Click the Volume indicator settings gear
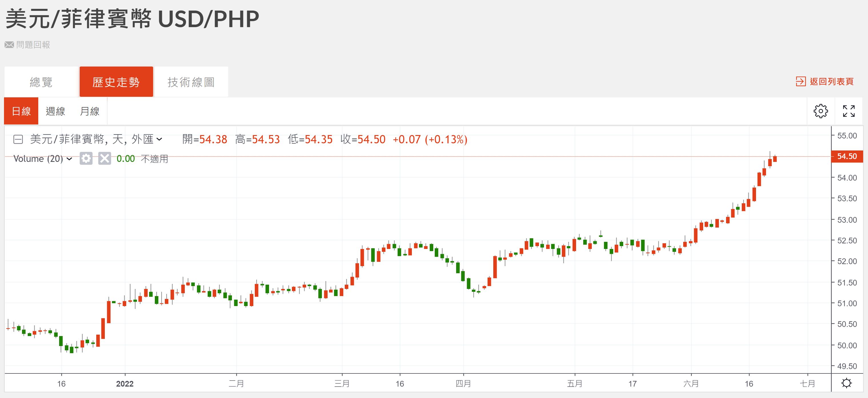Viewport: 868px width, 398px height. tap(86, 158)
